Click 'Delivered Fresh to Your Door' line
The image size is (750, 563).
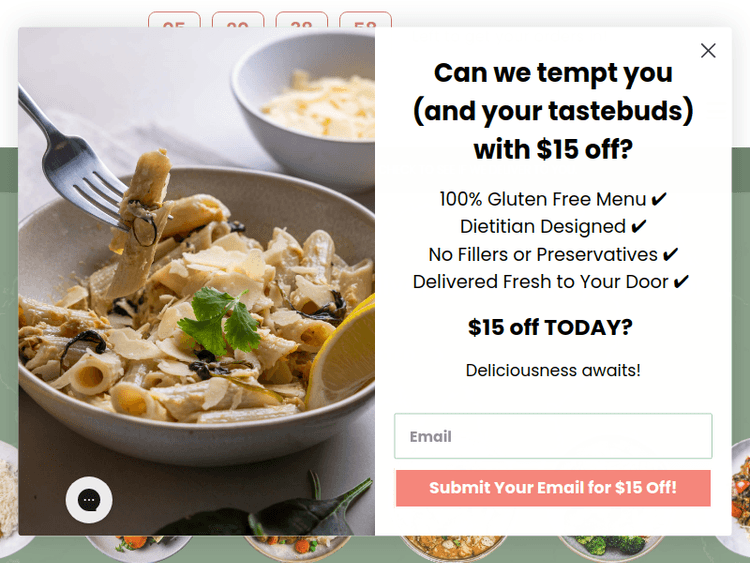click(551, 282)
